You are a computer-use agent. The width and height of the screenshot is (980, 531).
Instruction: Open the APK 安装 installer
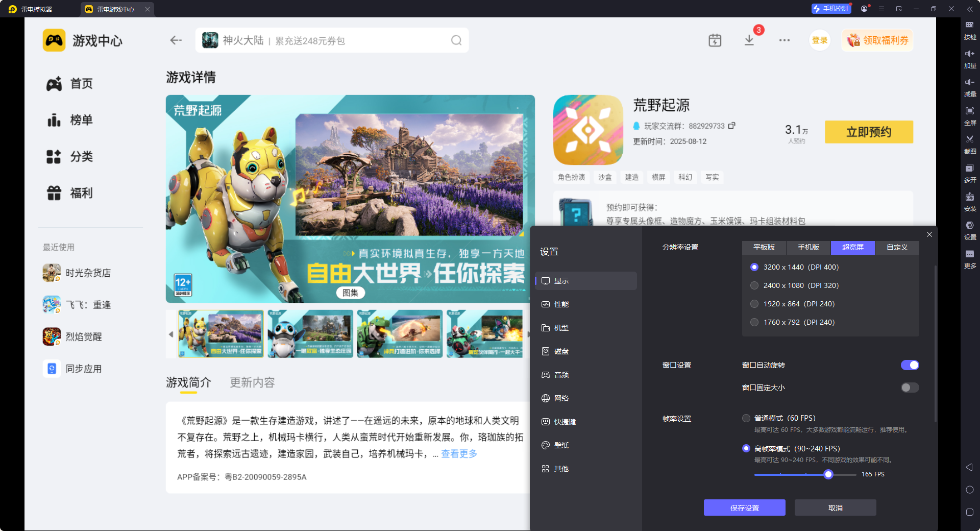pos(970,203)
